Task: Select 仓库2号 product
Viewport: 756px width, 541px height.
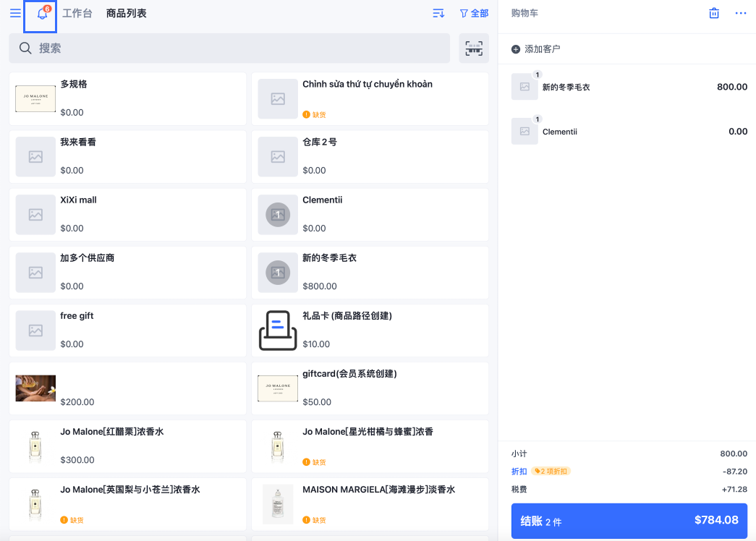Action: tap(370, 157)
